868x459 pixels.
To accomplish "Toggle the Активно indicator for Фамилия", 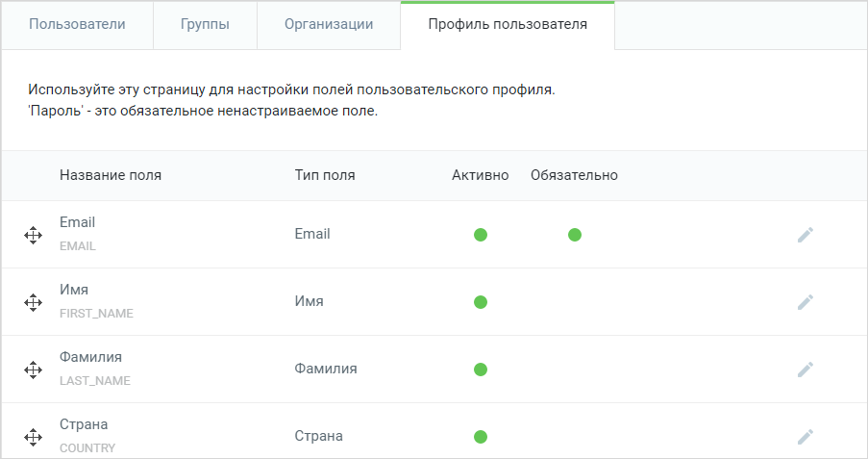I will point(481,370).
